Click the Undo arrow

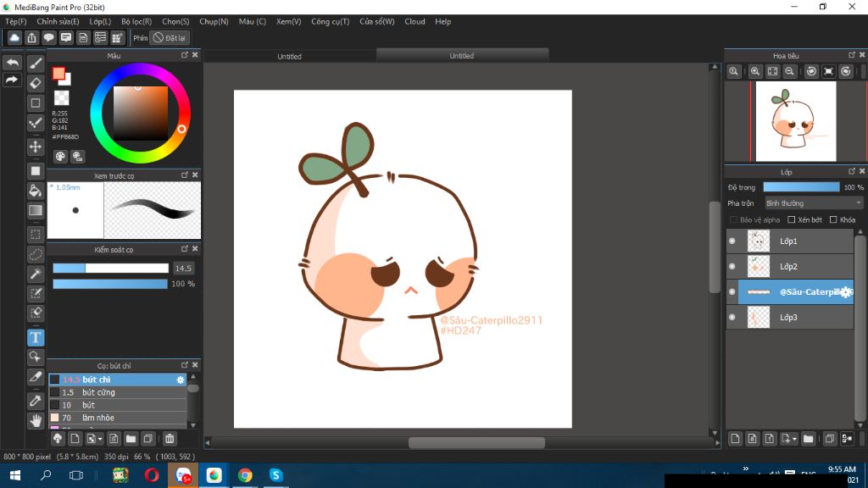coord(12,63)
